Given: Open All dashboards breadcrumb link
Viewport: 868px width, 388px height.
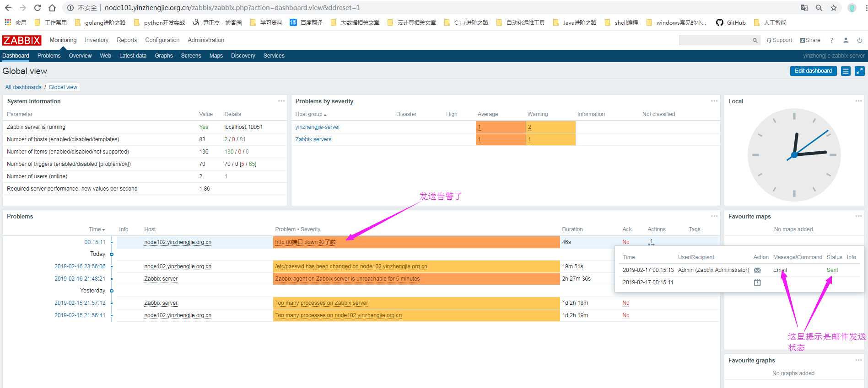Looking at the screenshot, I should point(23,87).
